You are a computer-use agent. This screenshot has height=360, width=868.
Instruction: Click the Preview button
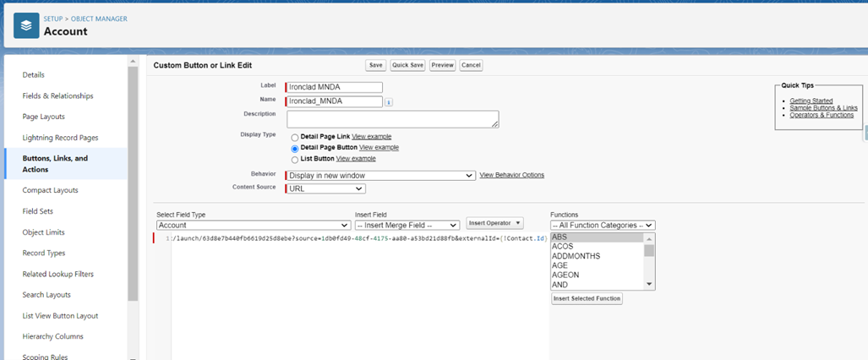click(442, 65)
